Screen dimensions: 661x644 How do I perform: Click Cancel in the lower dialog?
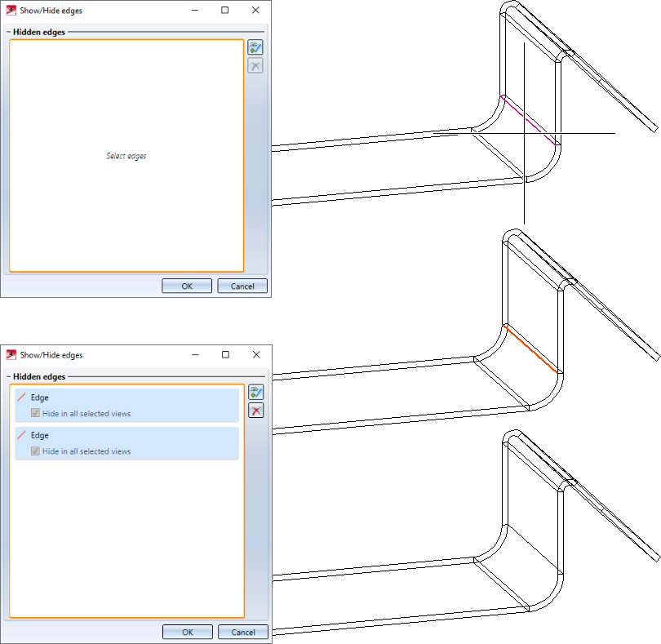coord(243,632)
